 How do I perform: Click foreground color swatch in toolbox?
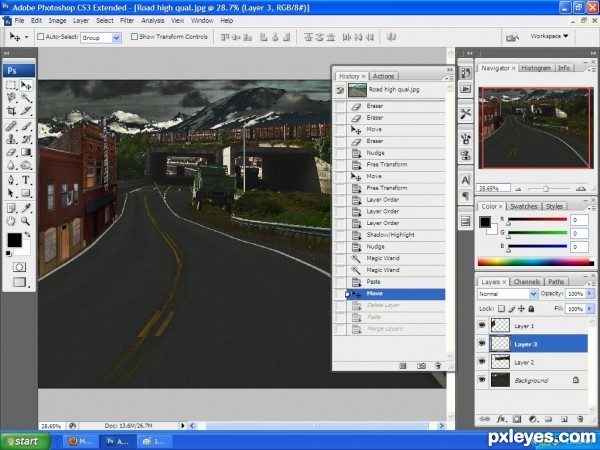tap(15, 240)
